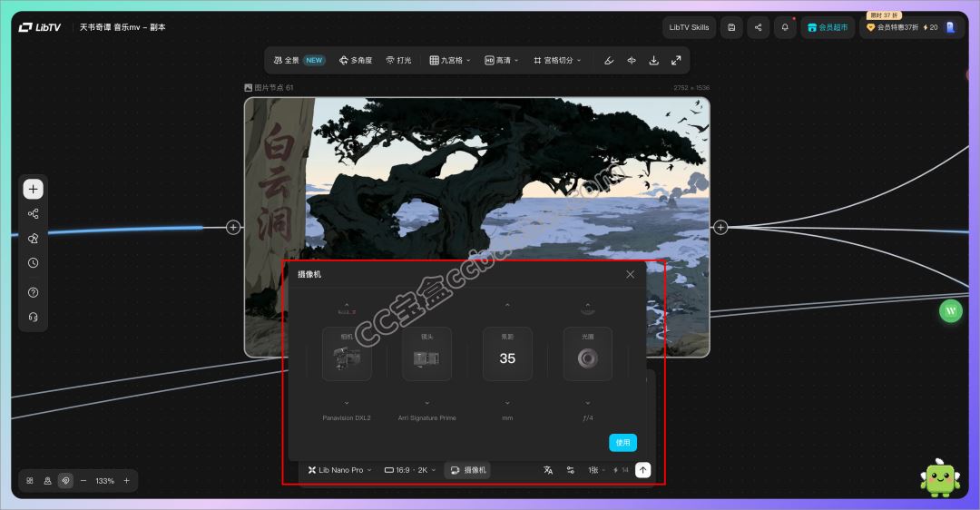Open 会员超市 member store

click(828, 27)
